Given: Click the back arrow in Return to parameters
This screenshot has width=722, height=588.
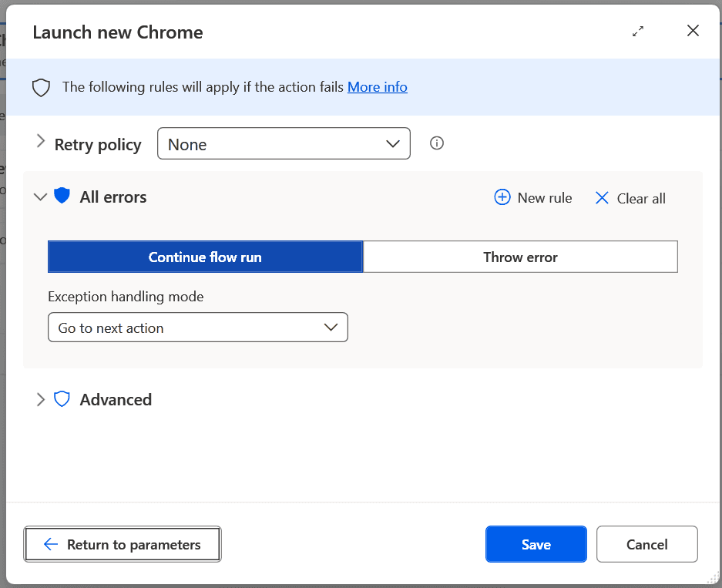Looking at the screenshot, I should (x=51, y=544).
